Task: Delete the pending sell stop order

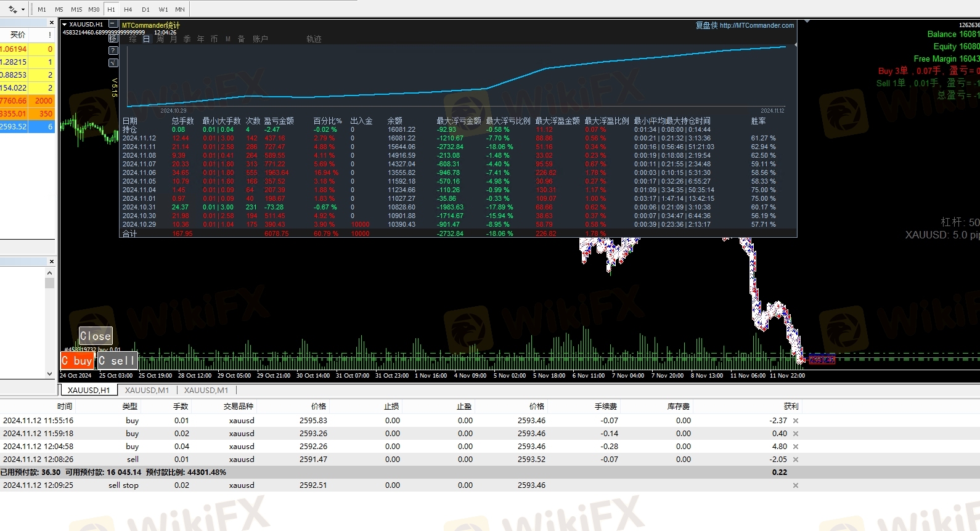Action: [796, 485]
